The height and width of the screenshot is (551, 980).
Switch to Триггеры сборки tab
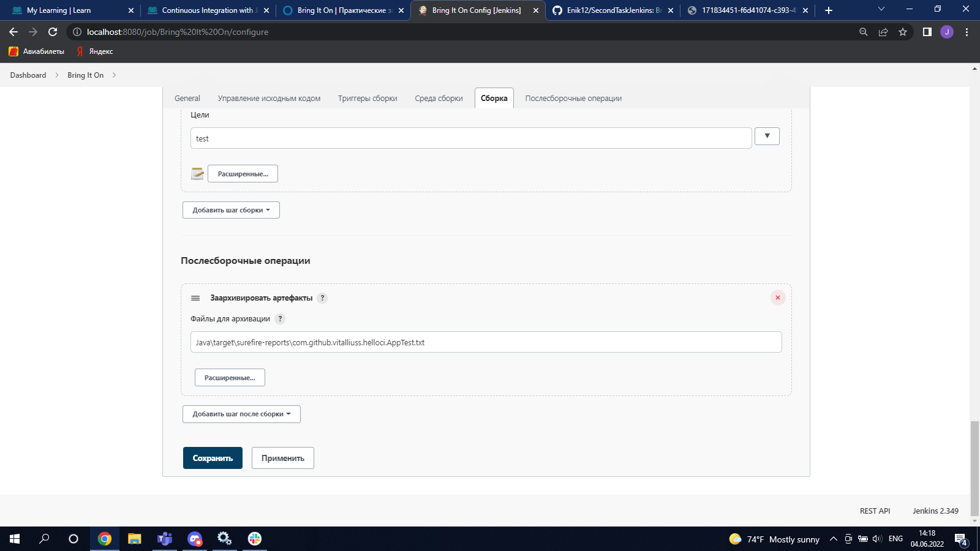point(367,98)
